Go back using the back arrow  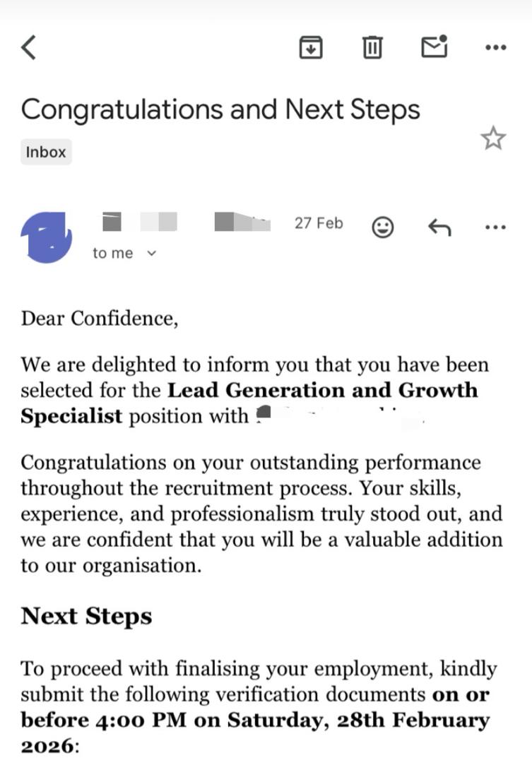click(29, 47)
